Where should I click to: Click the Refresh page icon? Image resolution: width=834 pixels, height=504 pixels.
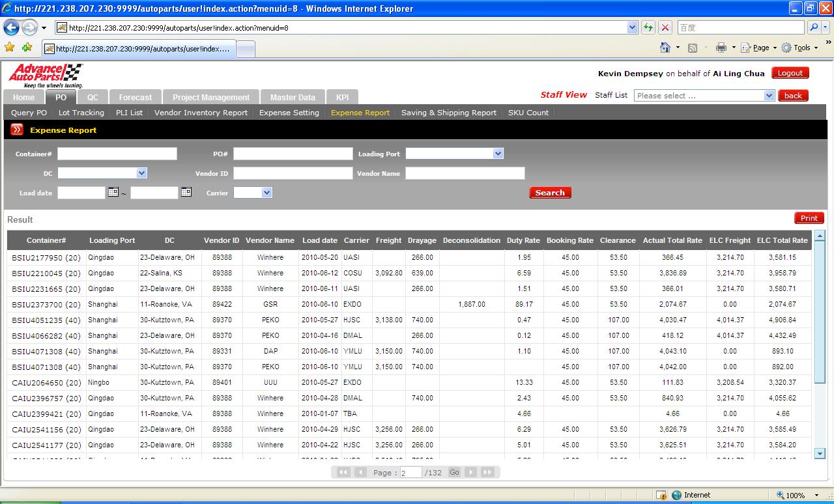pos(648,27)
